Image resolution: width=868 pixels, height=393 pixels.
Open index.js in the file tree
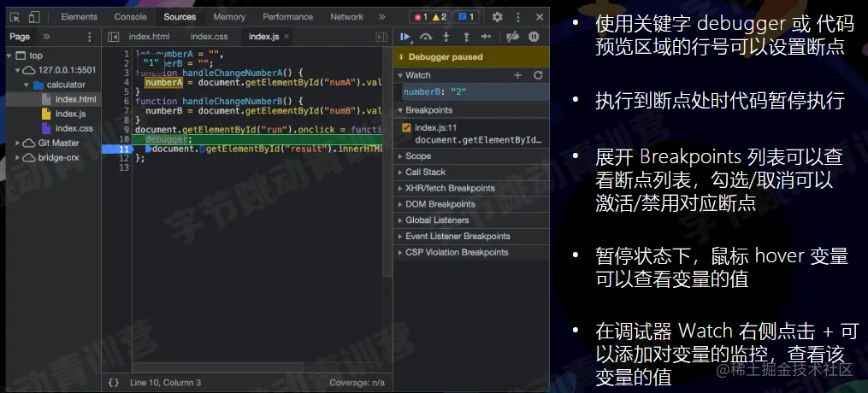tap(70, 114)
